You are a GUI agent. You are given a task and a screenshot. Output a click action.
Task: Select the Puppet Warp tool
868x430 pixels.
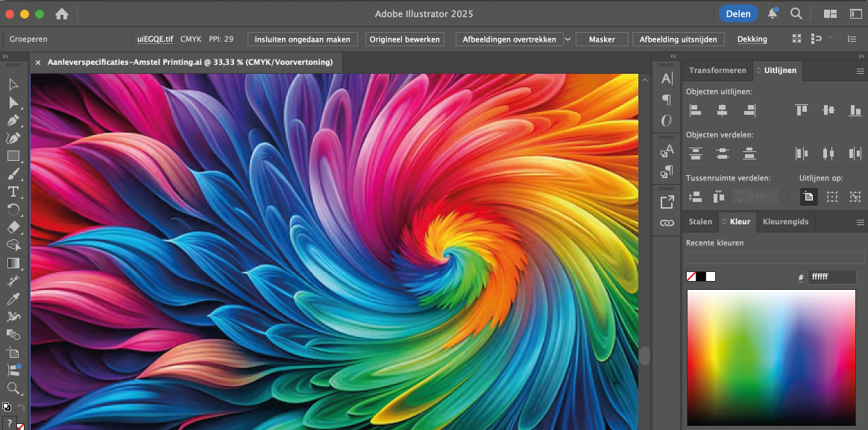click(x=14, y=317)
